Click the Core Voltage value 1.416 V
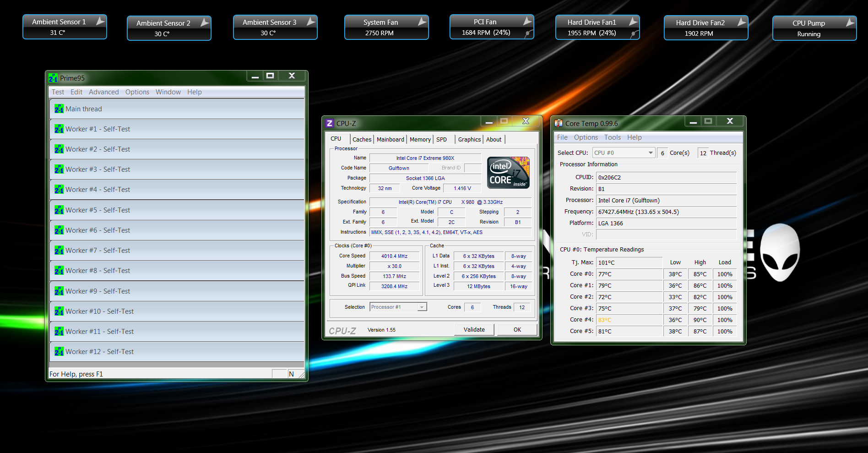The height and width of the screenshot is (453, 868). pos(462,188)
